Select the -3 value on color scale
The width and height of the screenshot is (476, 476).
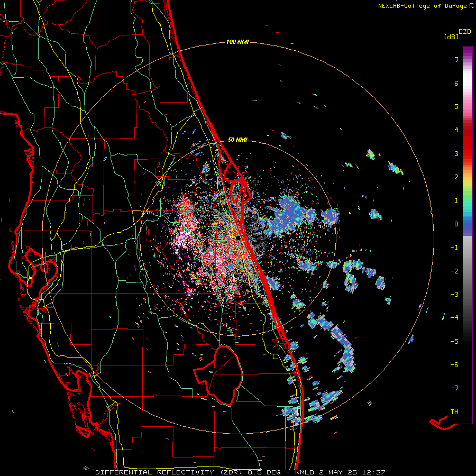[454, 295]
